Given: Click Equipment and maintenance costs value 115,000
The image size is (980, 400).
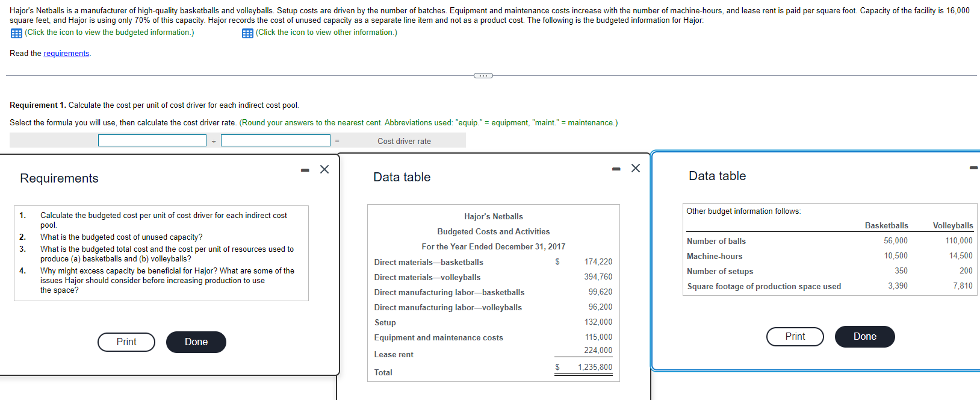Looking at the screenshot, I should pos(598,337).
